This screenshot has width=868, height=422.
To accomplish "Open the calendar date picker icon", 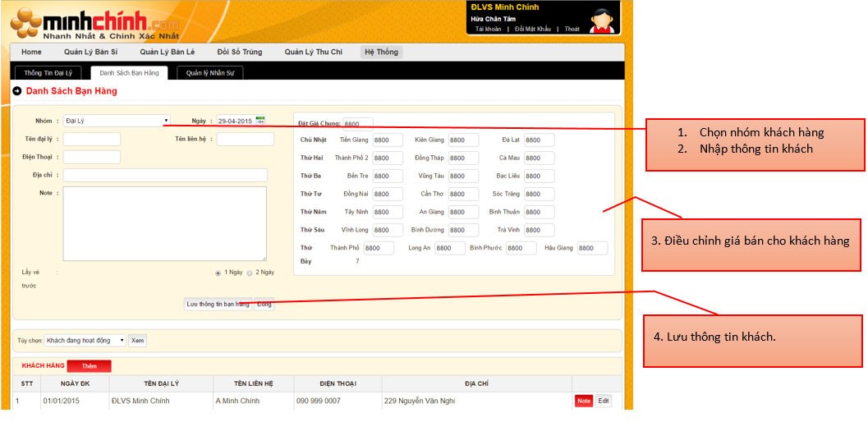I will pyautogui.click(x=260, y=120).
